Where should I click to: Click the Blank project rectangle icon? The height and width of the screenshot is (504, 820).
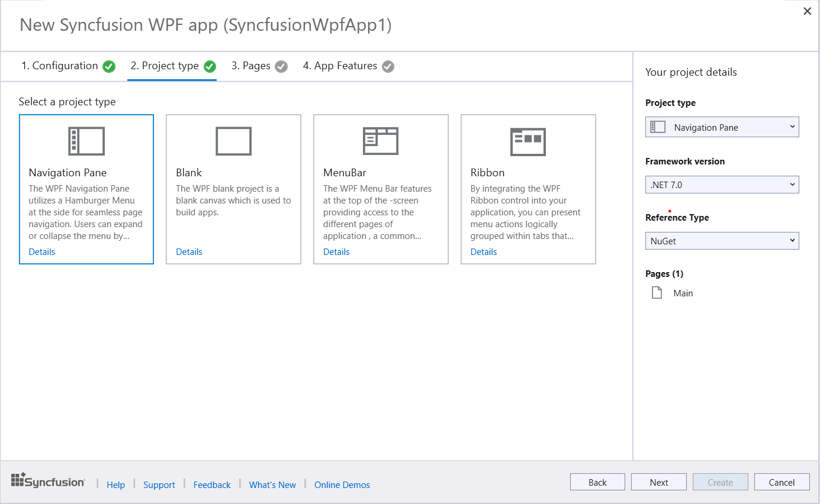[x=233, y=141]
